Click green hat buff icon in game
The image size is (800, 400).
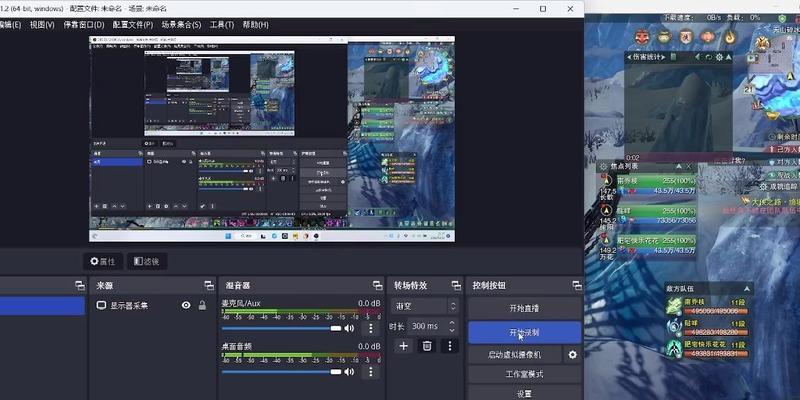(x=664, y=36)
